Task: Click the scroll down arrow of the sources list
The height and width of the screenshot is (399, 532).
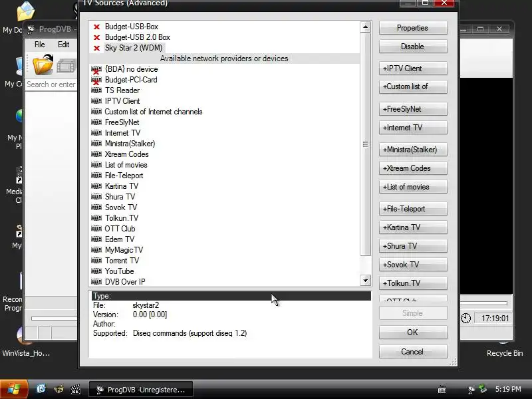Action: coord(365,280)
